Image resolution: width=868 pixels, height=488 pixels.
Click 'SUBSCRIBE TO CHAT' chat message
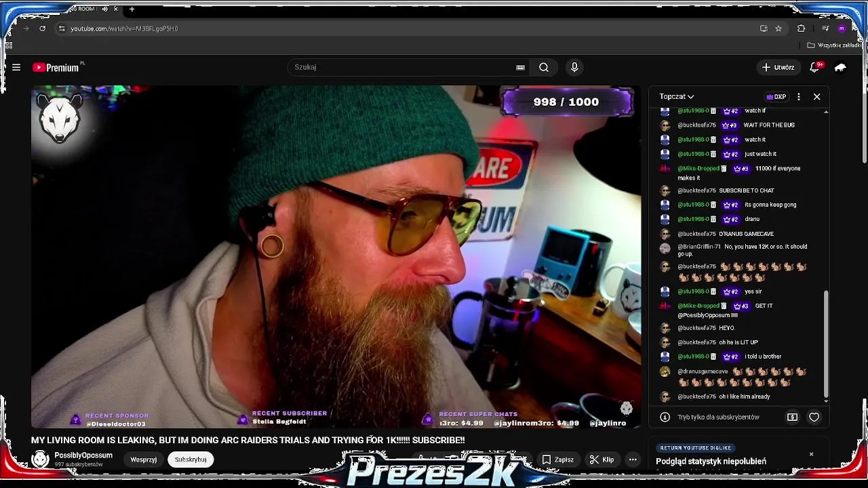click(747, 190)
